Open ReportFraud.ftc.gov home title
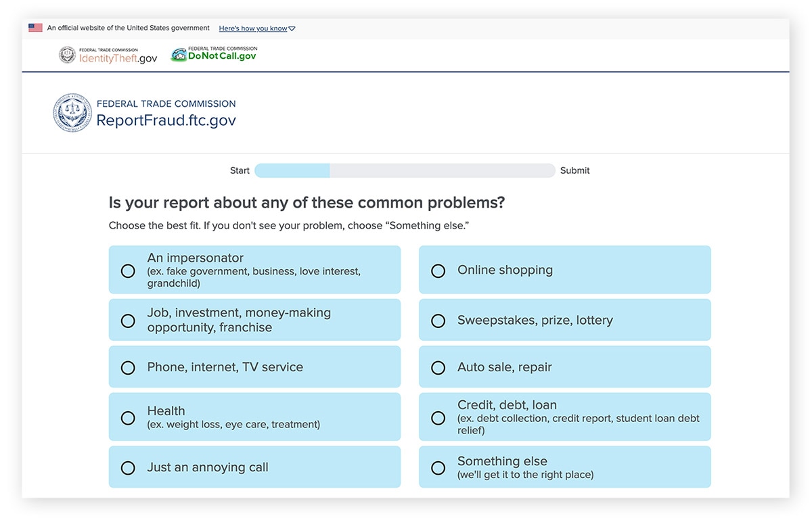Image resolution: width=812 pixels, height=518 pixels. pyautogui.click(x=166, y=120)
